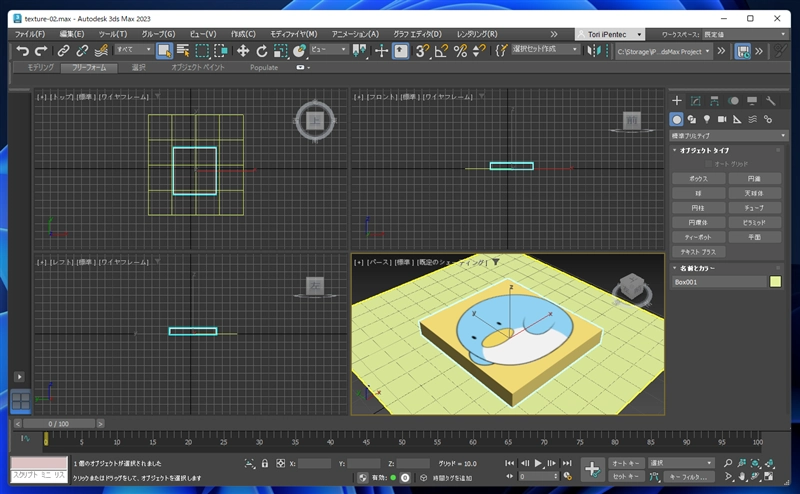This screenshot has height=494, width=800.
Task: Click the Box001 object color swatch
Action: (776, 282)
